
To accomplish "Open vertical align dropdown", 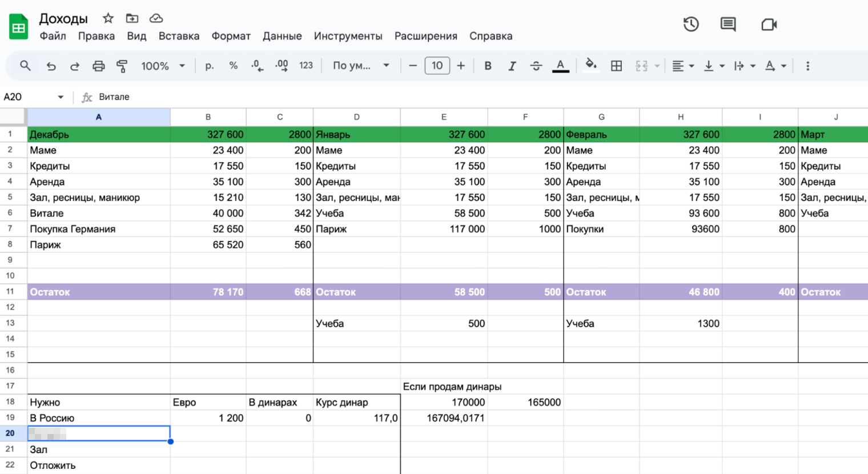I will [x=714, y=66].
